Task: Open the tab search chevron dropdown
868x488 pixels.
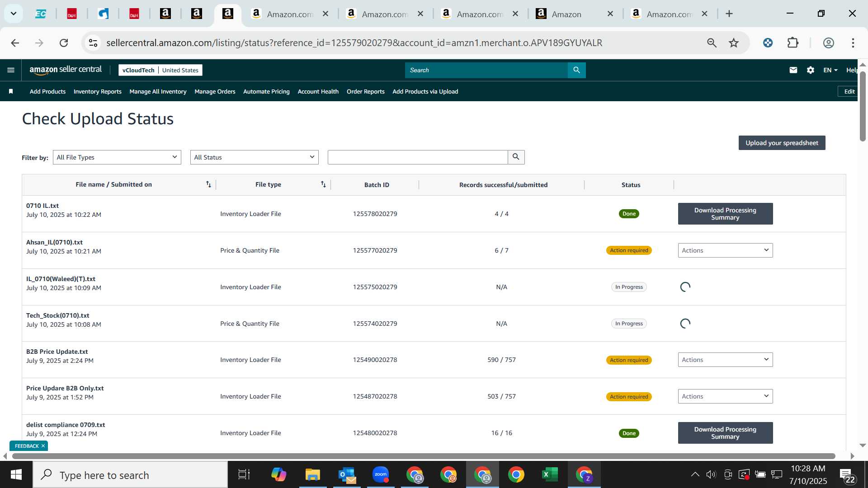Action: click(14, 14)
